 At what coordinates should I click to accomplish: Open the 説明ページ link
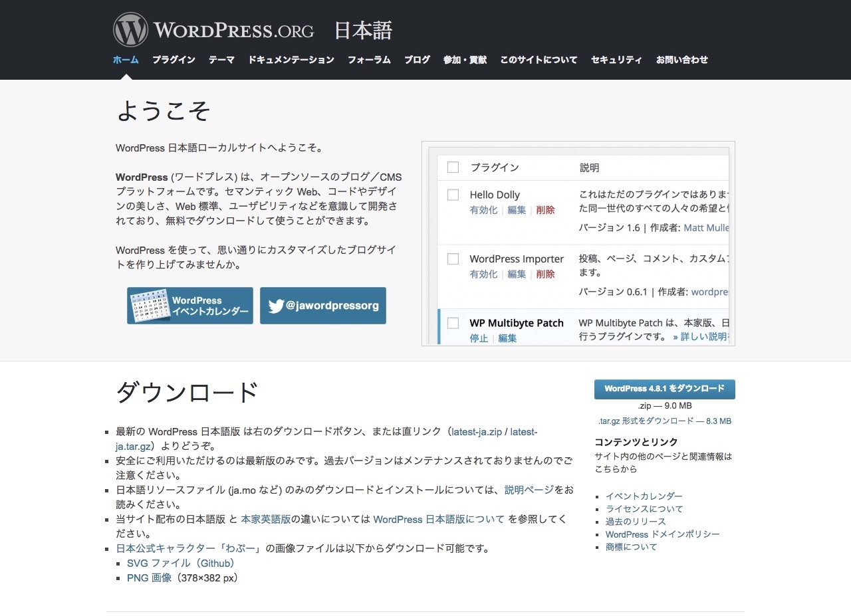pos(529,490)
